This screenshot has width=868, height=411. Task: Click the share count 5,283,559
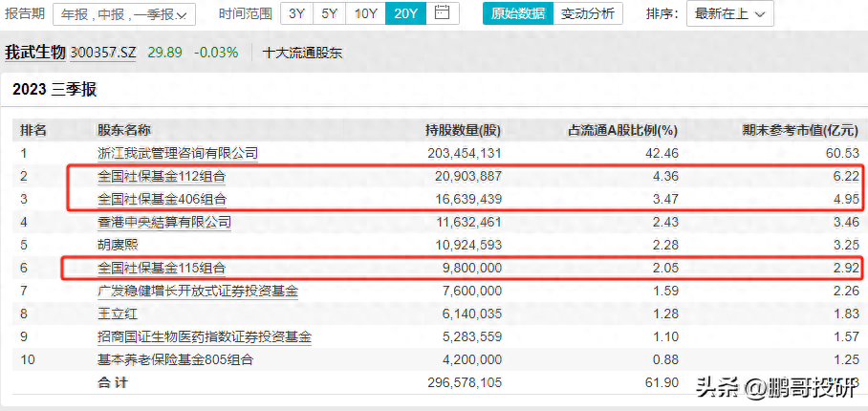click(472, 336)
